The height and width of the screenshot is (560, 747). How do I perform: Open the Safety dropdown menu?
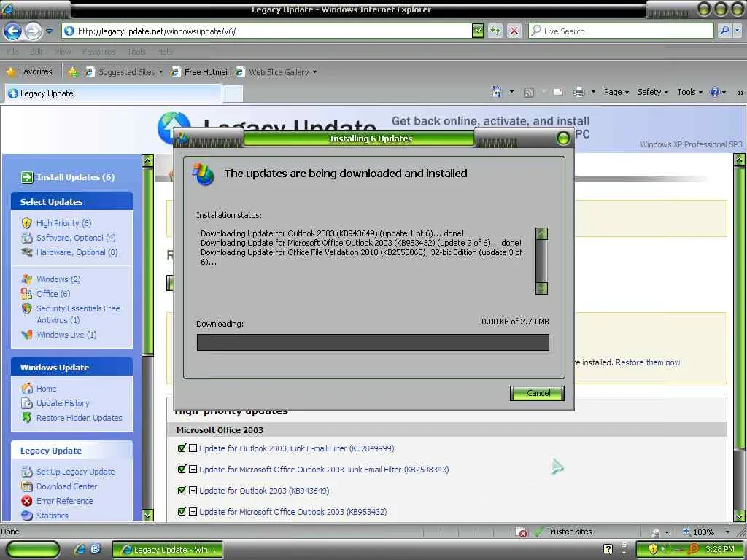[653, 92]
